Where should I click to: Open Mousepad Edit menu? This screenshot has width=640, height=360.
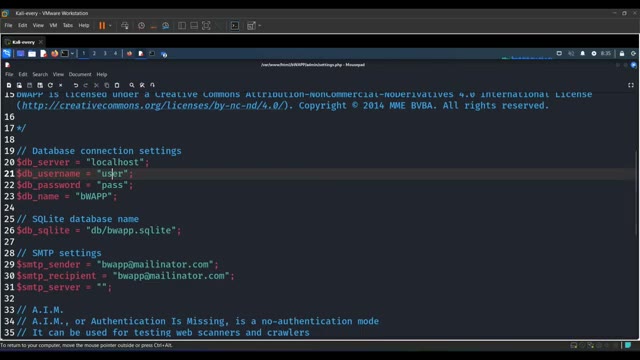(x=23, y=74)
